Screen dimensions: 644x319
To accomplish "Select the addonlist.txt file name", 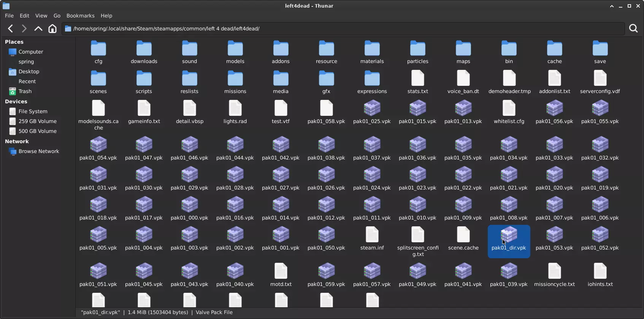I will (555, 91).
